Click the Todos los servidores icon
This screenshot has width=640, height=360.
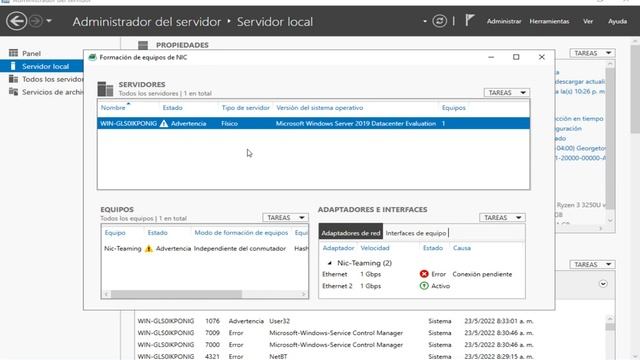coord(13,79)
